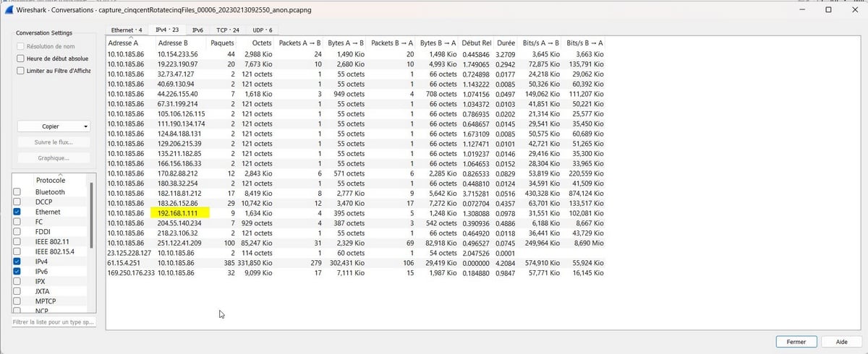Open the UDP · 6 tab
Viewport: 868px width, 354px height.
click(263, 30)
